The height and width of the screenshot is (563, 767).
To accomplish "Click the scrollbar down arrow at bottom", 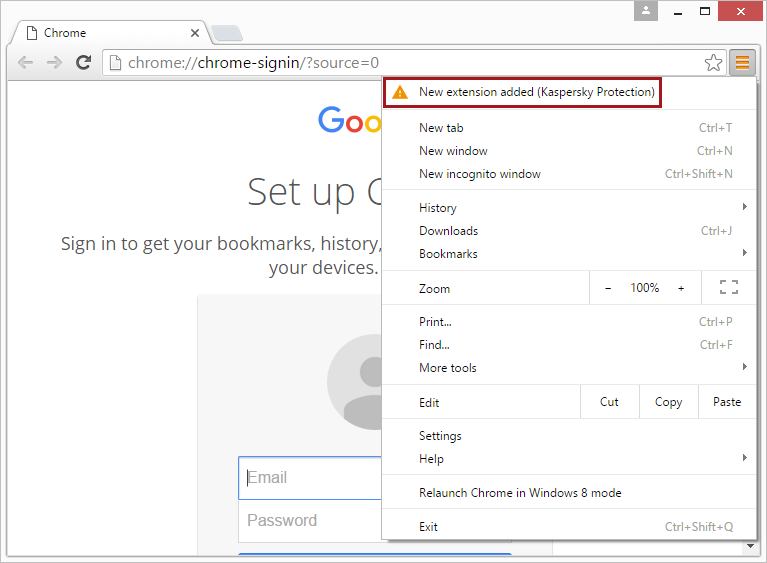I will (750, 546).
